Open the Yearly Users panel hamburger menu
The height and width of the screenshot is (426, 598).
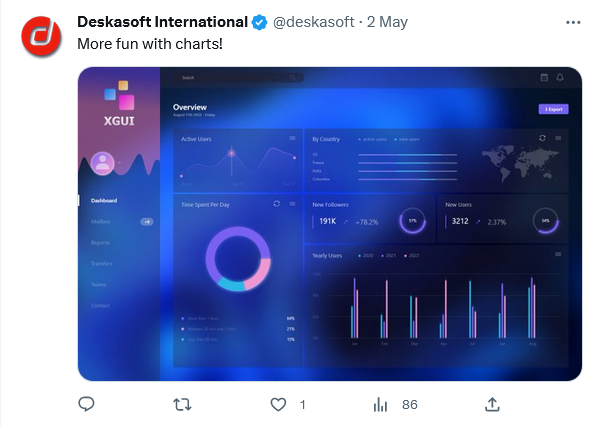558,254
